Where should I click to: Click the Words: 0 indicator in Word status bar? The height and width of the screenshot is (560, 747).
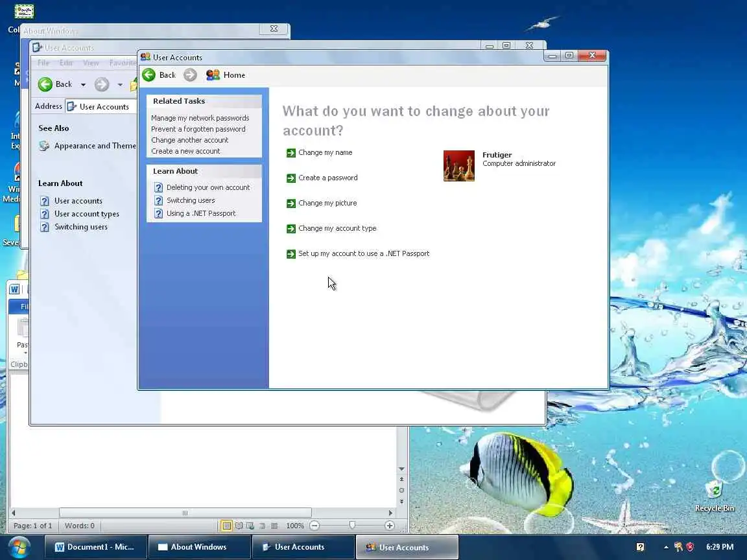click(x=80, y=526)
